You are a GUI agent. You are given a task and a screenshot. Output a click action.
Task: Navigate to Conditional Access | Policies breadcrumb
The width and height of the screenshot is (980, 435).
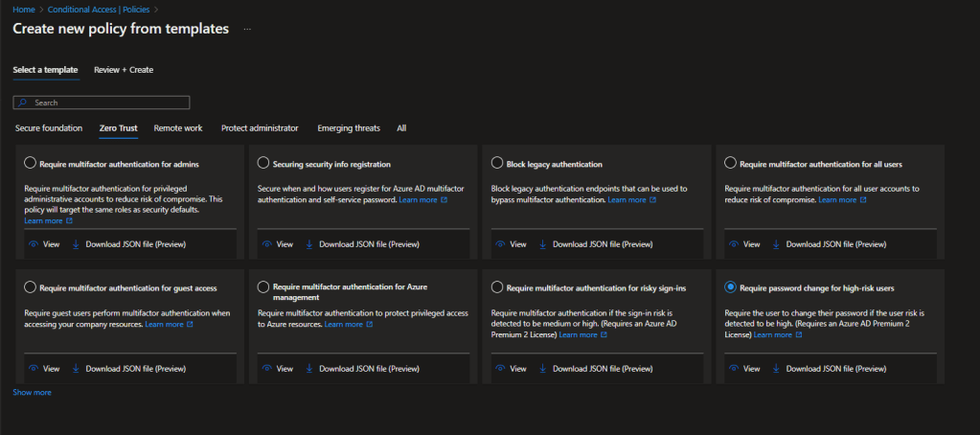(x=86, y=9)
